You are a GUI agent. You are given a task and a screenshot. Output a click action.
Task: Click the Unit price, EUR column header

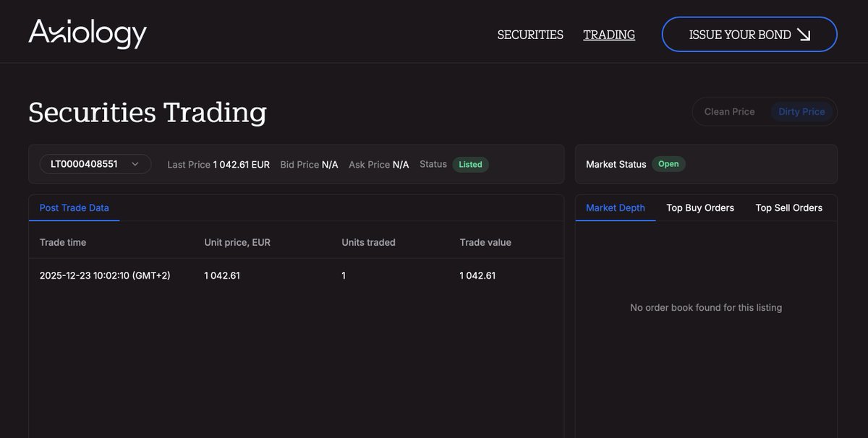coord(237,242)
